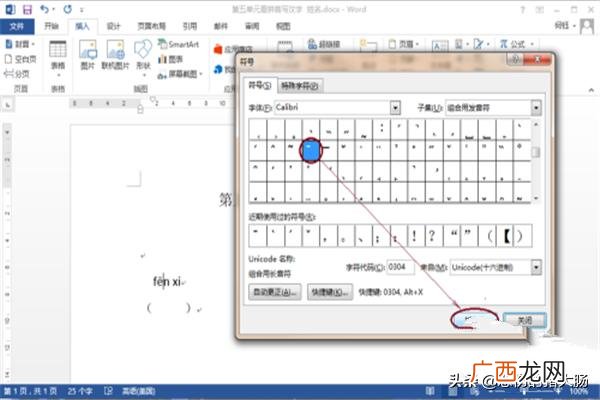Open the 子集 (subset) dropdown arrow

(x=536, y=108)
